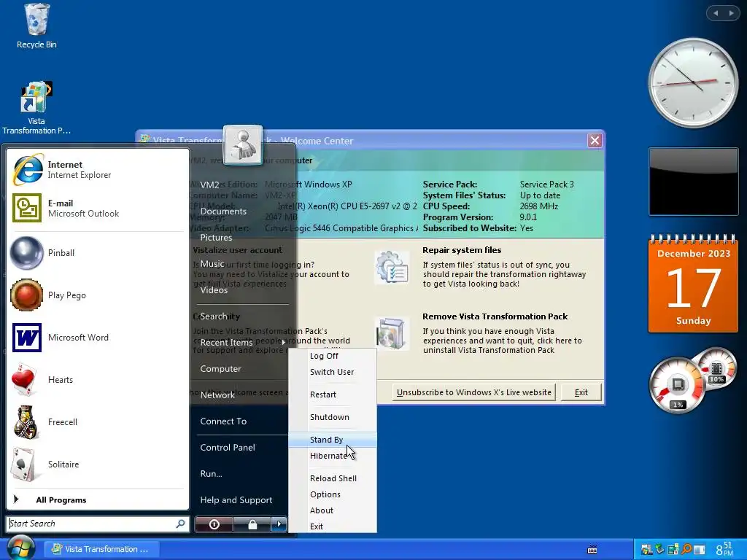Open About from the power menu
This screenshot has width=747, height=560.
tap(333, 510)
